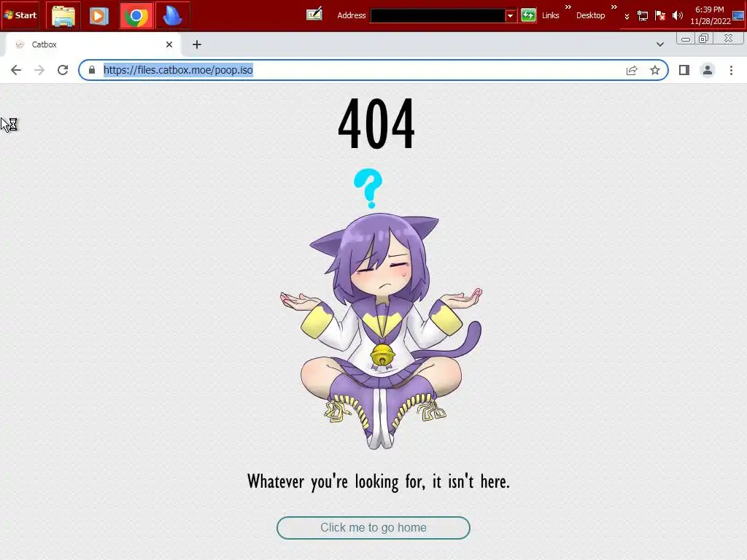Click the pen and tablet input icon
Screen dimensions: 747x560
pos(314,15)
